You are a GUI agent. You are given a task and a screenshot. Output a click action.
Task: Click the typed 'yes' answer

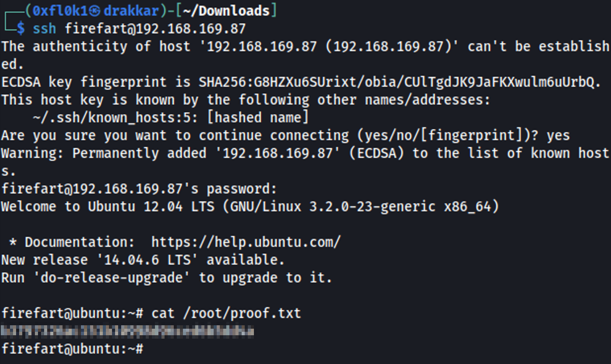558,135
